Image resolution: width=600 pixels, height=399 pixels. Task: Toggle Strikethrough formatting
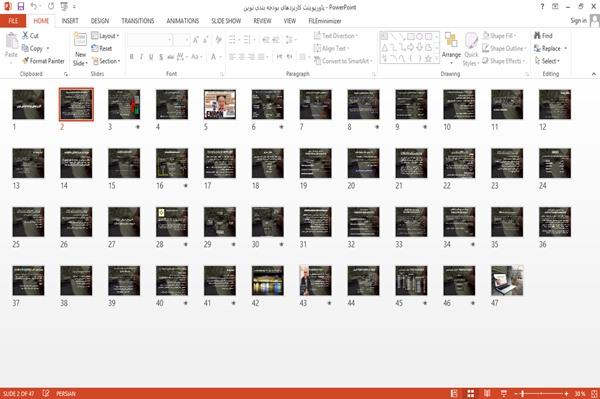(x=171, y=57)
